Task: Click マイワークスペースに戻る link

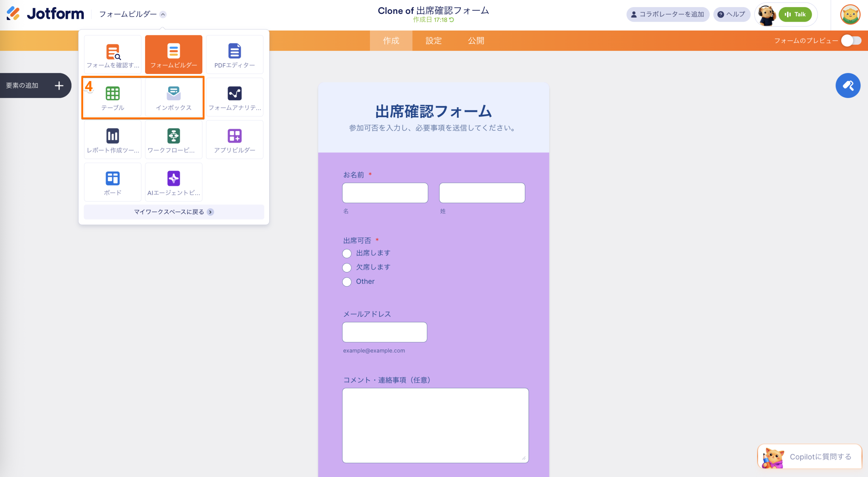Action: [174, 212]
